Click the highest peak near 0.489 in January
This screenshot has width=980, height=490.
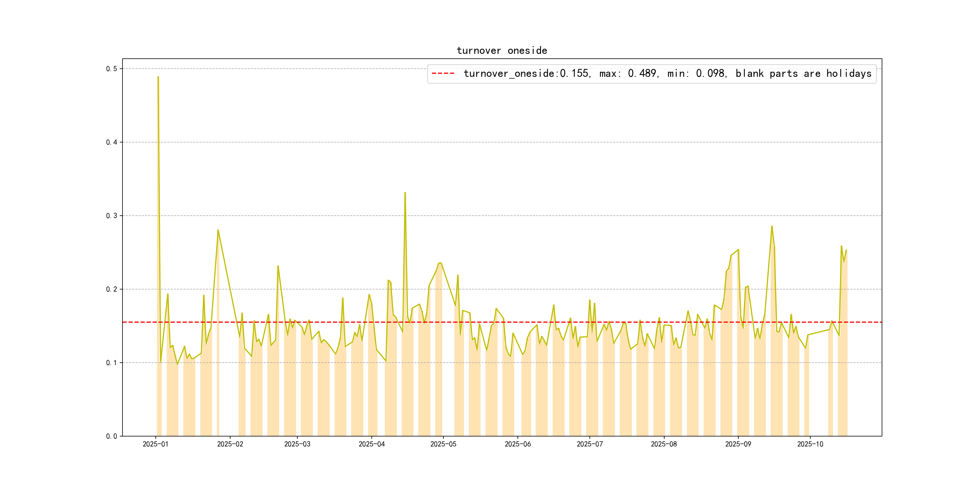coord(158,77)
